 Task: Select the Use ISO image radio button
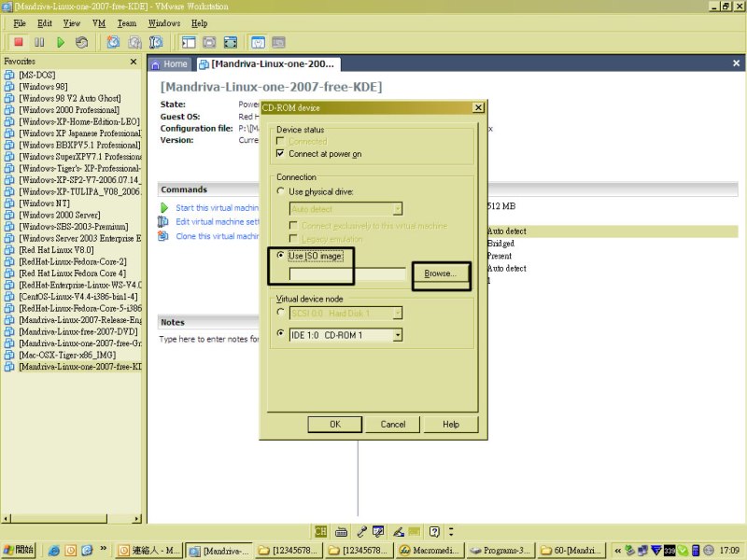[280, 255]
